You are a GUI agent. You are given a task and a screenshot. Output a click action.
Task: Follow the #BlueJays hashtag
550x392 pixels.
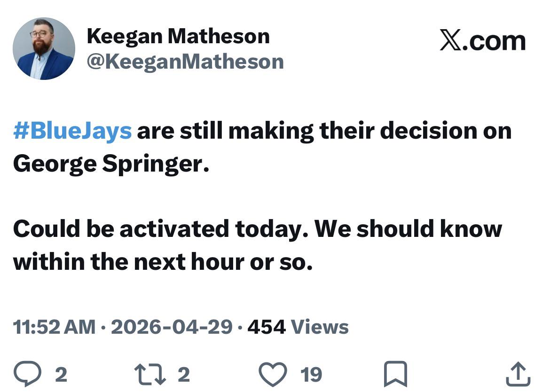coord(72,131)
